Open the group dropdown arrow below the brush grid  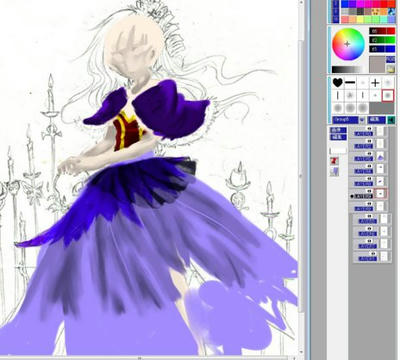362,120
